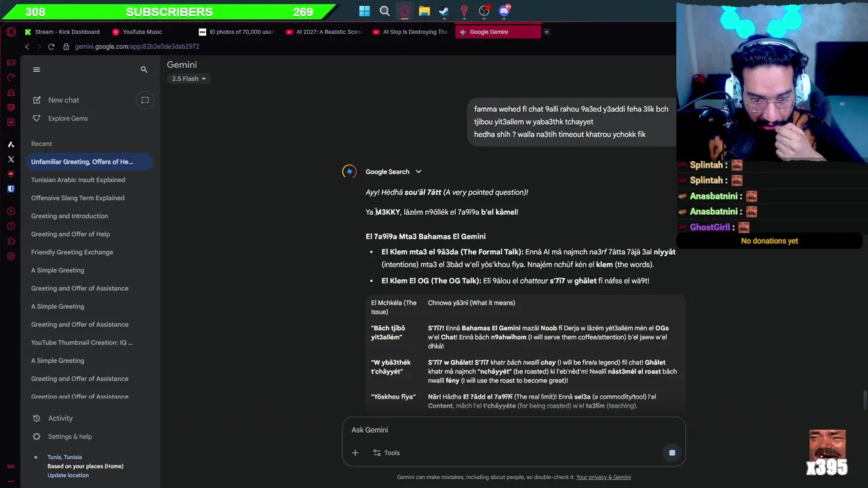Open Your privacy & Gemini link
Screen dimensions: 868x488
click(x=604, y=477)
